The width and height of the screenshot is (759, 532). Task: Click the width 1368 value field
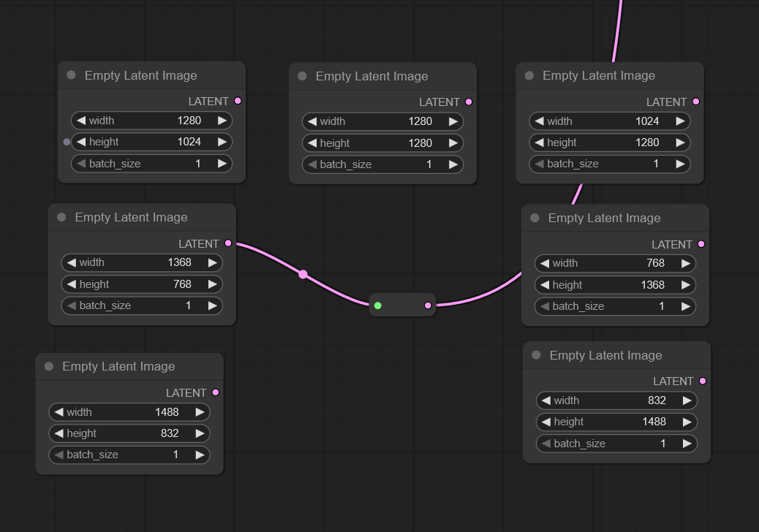142,262
